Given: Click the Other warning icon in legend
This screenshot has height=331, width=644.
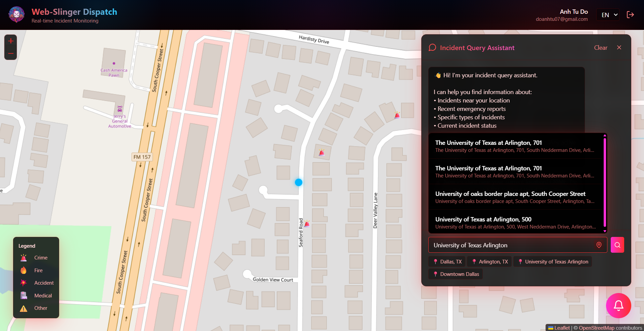Looking at the screenshot, I should pos(24,308).
